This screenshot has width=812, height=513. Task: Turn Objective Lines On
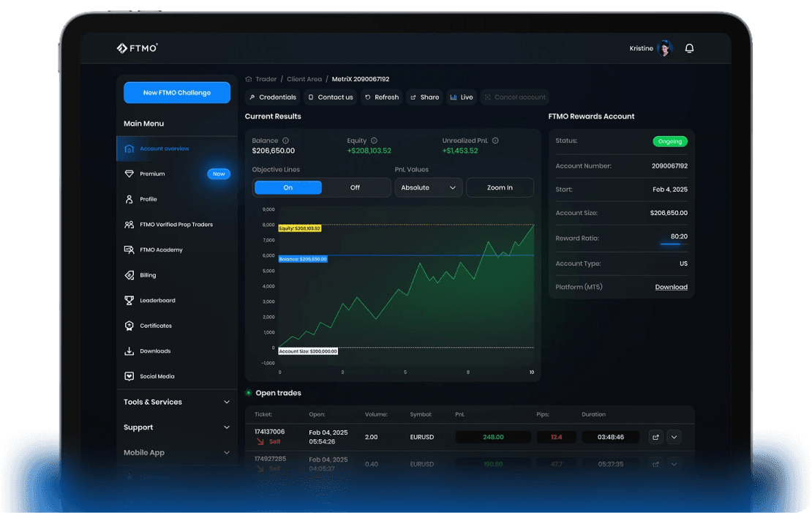tap(288, 187)
